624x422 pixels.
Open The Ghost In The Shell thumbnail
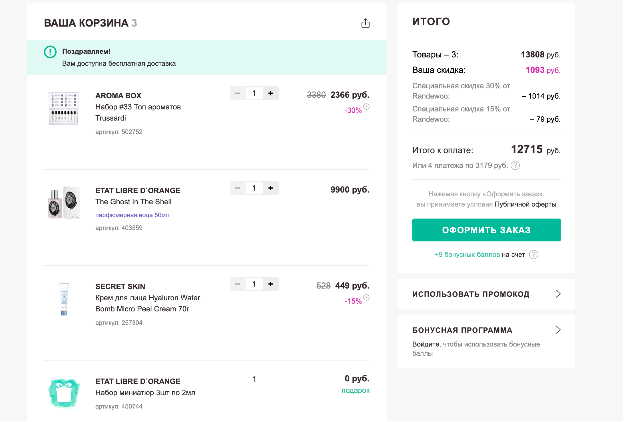coord(64,203)
